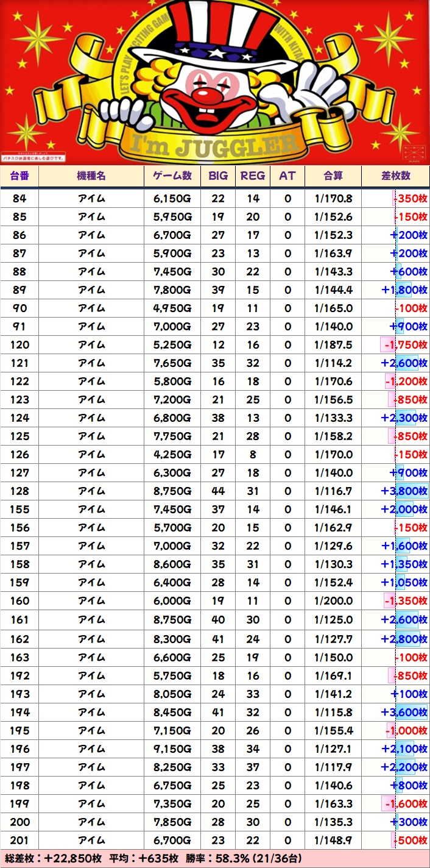430x868 pixels.
Task: Select machine number 194 cell
Action: 19,712
